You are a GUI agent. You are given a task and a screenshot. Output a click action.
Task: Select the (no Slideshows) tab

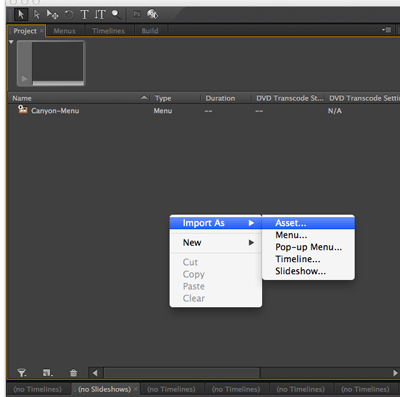104,389
